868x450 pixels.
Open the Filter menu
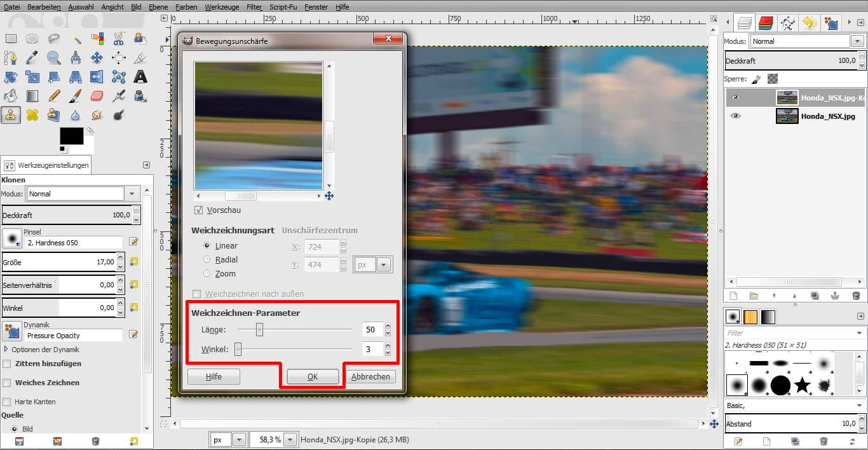pos(254,7)
